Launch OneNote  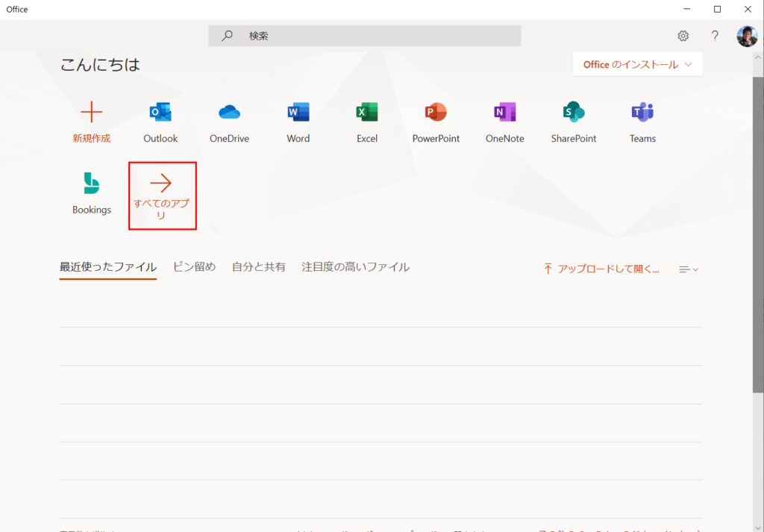point(505,113)
